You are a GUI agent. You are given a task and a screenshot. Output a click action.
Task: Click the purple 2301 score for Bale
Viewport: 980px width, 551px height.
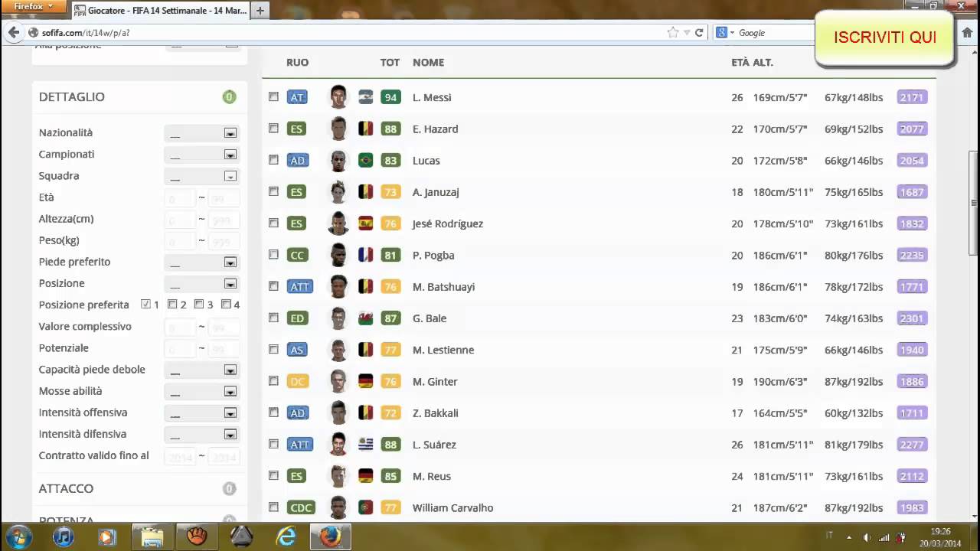pyautogui.click(x=912, y=318)
